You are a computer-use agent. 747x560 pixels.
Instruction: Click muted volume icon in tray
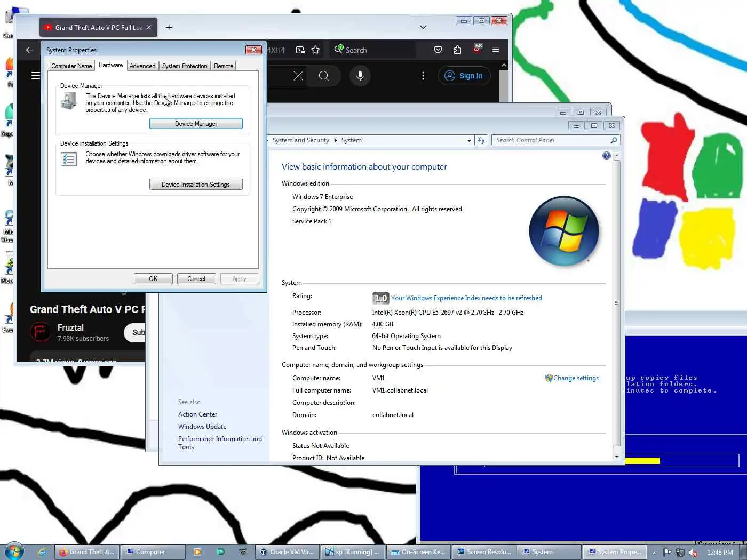pyautogui.click(x=693, y=553)
